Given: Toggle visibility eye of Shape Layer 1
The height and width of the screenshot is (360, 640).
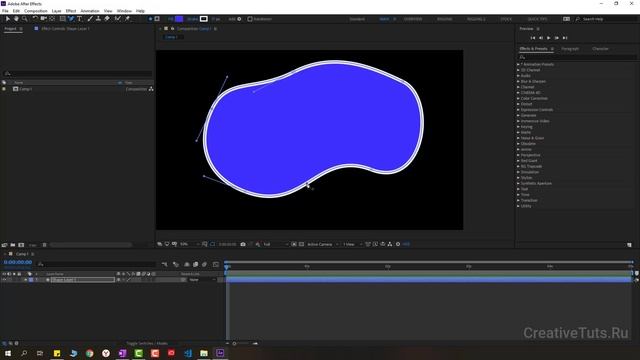Looking at the screenshot, I should tap(4, 280).
